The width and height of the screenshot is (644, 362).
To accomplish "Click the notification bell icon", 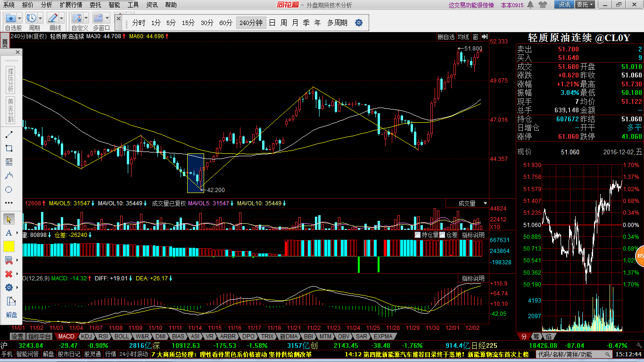I will click(530, 5).
